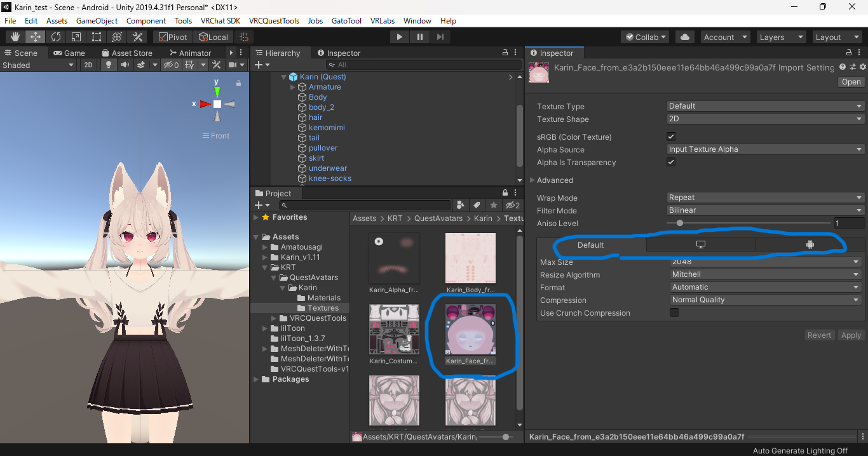Pause the game playback

pos(419,37)
